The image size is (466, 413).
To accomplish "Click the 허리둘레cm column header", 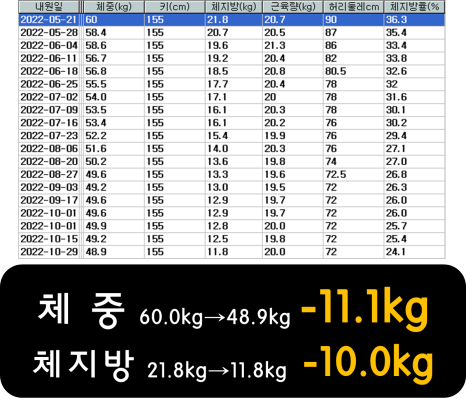I will (x=353, y=7).
